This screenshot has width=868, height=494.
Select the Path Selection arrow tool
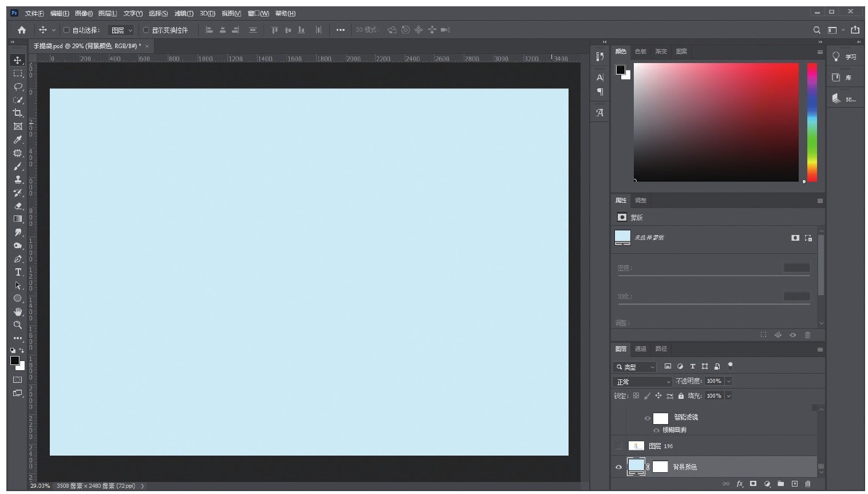click(x=18, y=285)
